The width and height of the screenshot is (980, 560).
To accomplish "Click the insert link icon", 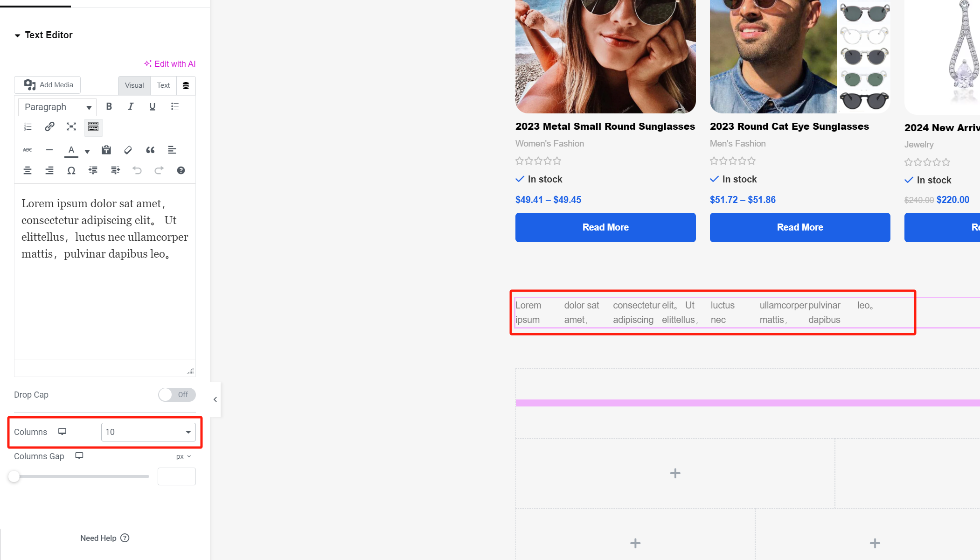I will point(49,126).
